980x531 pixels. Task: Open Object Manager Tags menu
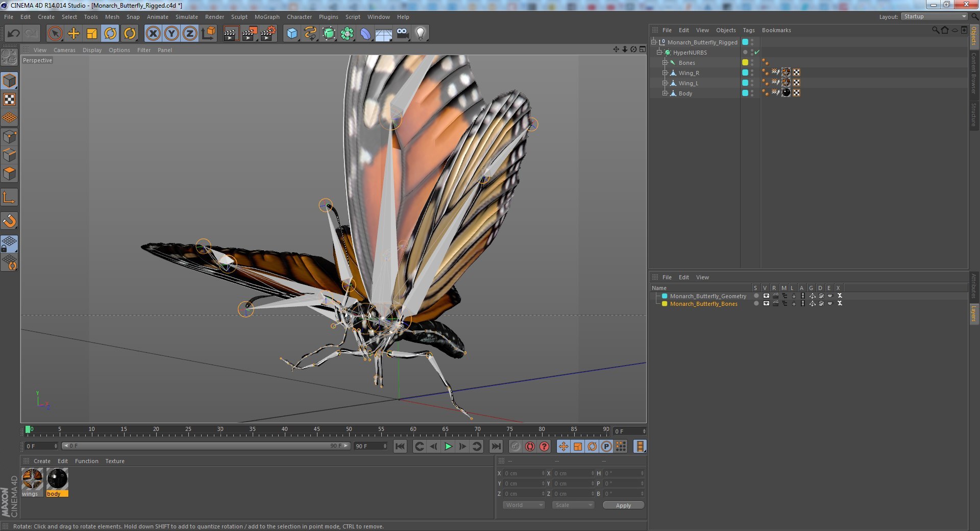point(748,30)
